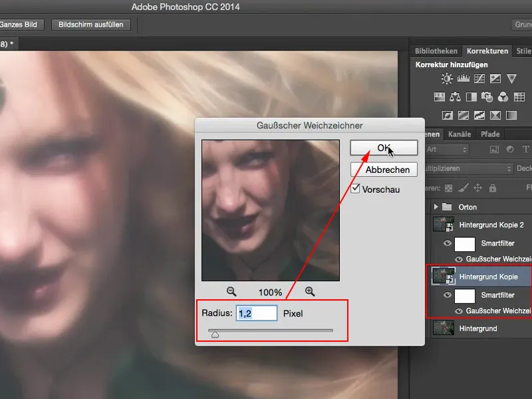Add a Color Lookup adjustment
Screen dimensions: 532x399
[519, 97]
